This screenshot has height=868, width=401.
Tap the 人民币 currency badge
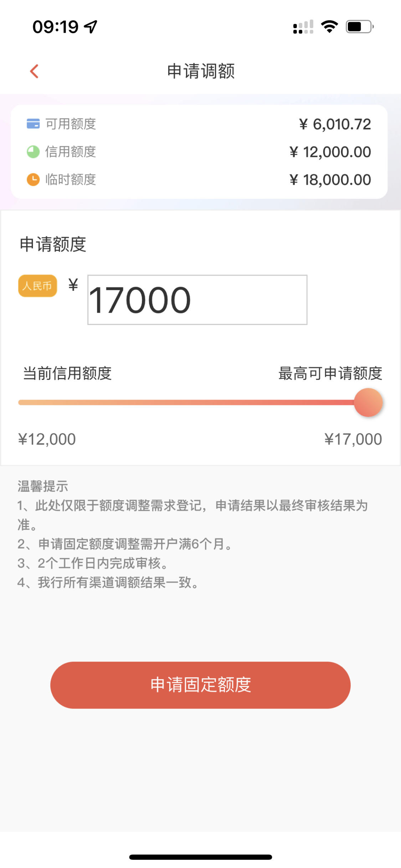38,286
